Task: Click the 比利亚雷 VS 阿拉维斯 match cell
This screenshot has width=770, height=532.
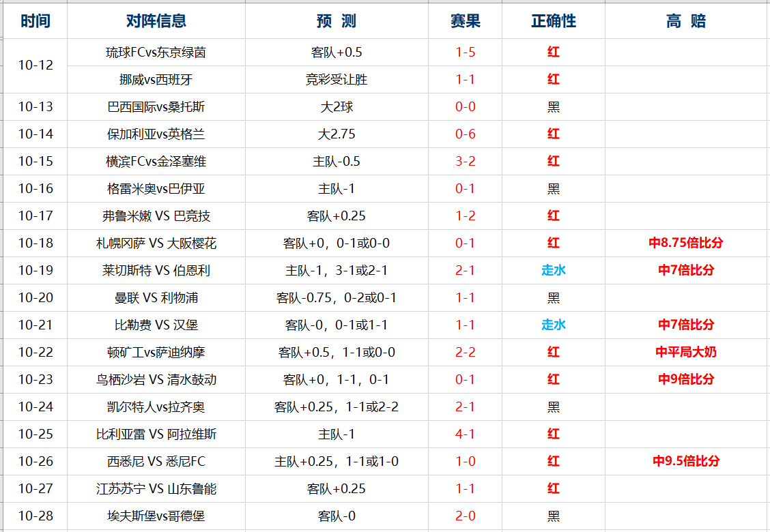Action: pos(156,434)
